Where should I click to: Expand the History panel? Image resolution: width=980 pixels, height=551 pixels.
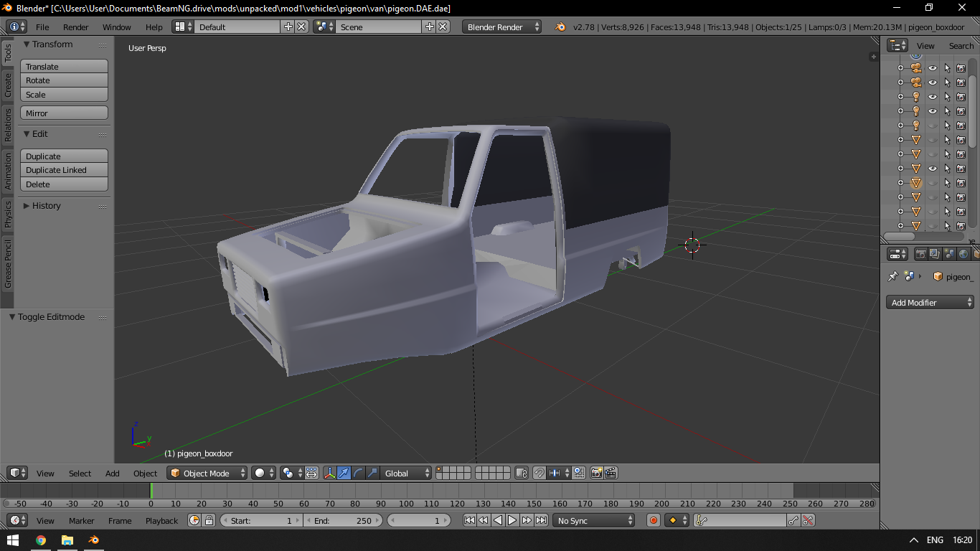[x=27, y=206]
